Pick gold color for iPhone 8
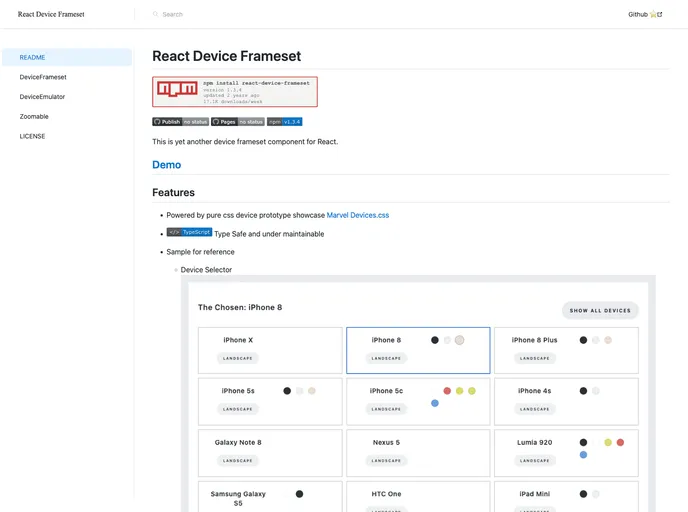Screen dimensions: 688x512 pos(459,340)
